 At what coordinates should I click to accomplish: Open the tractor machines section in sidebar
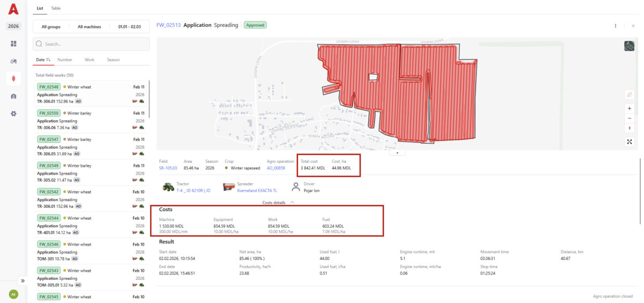13,61
